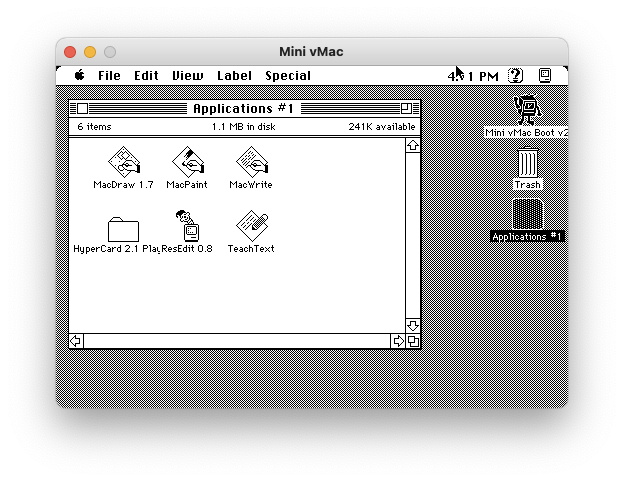Click the scroll left arrow
Screen dimensions: 624x482
76,341
